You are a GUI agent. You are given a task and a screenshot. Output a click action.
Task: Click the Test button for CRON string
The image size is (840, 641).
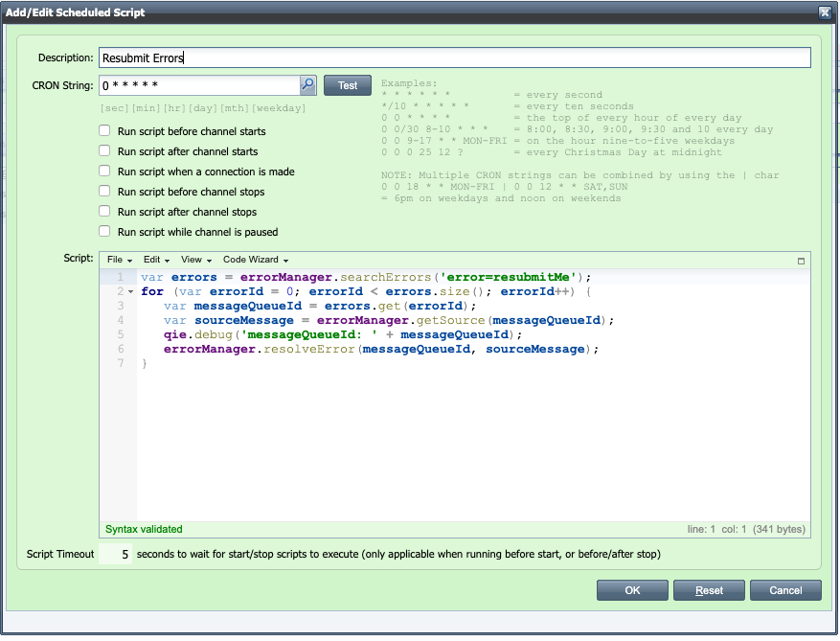[x=348, y=85]
